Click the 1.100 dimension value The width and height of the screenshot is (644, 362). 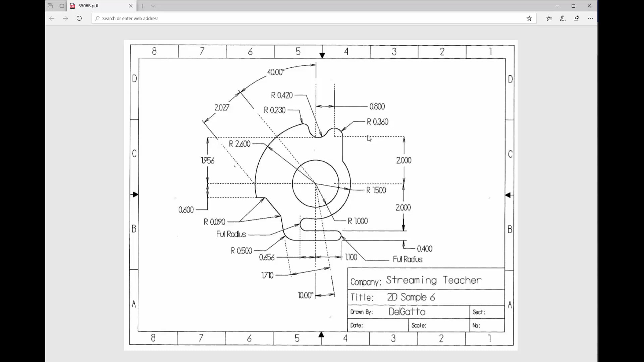(351, 257)
